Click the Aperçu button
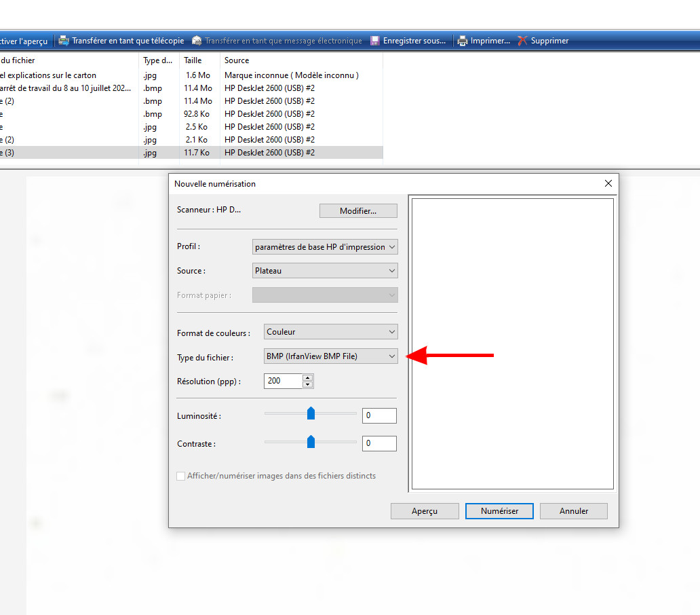 pyautogui.click(x=425, y=510)
